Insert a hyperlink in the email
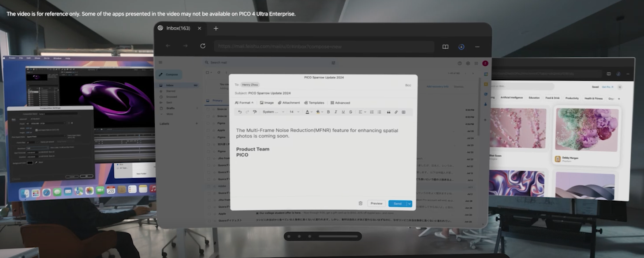The height and width of the screenshot is (258, 644). point(396,112)
